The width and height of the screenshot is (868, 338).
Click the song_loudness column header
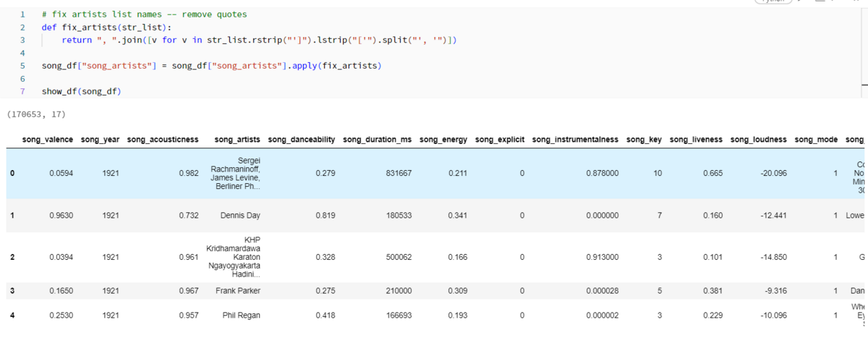759,139
